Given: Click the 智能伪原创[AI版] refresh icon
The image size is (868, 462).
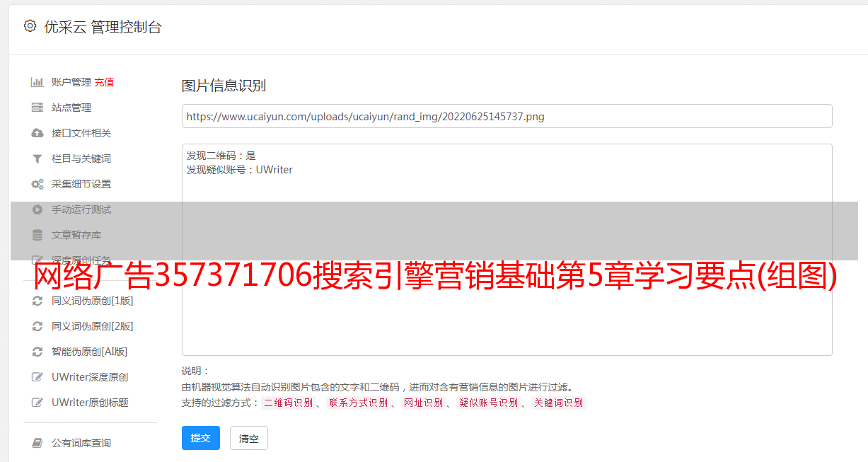Looking at the screenshot, I should point(37,352).
